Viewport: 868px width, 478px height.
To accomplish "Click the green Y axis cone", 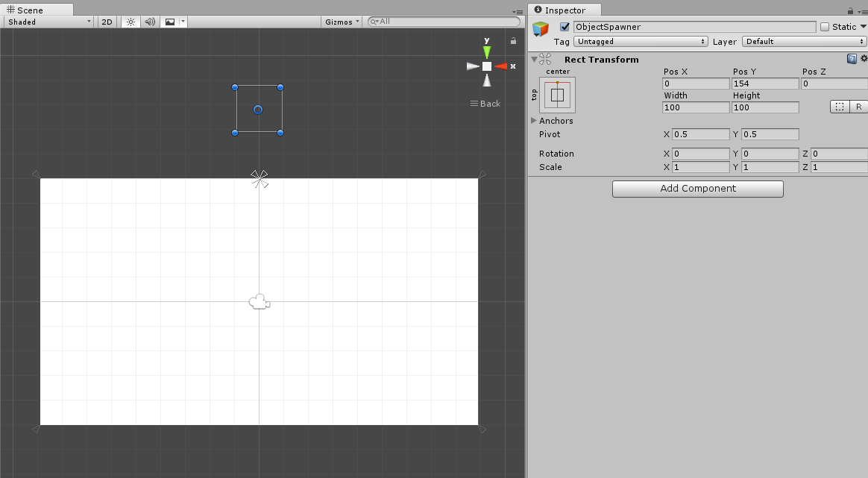I will pos(487,52).
